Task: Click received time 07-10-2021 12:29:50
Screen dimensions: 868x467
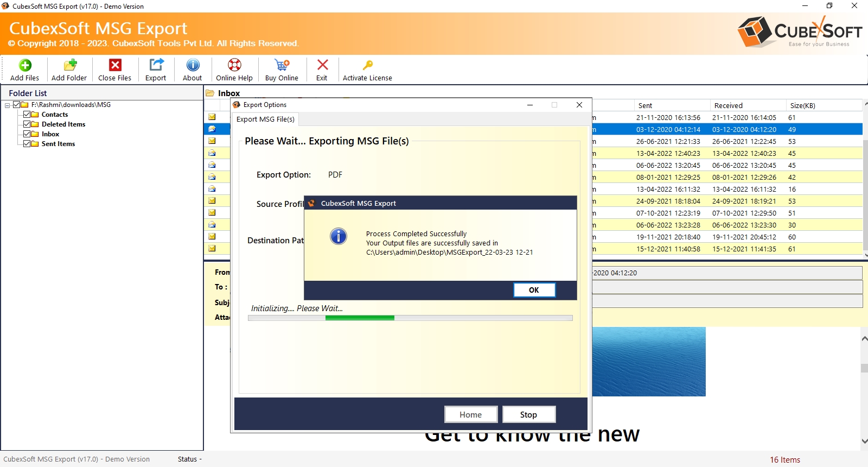Action: [744, 213]
